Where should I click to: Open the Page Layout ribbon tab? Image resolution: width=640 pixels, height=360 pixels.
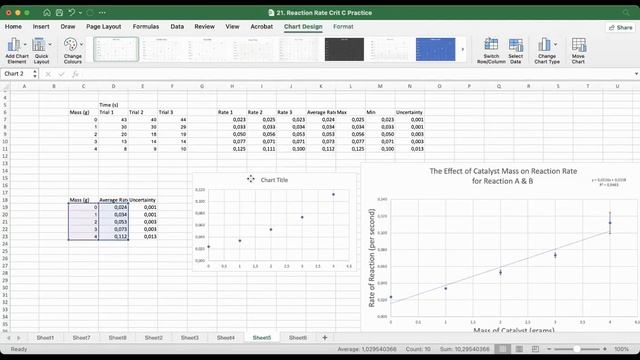(104, 27)
